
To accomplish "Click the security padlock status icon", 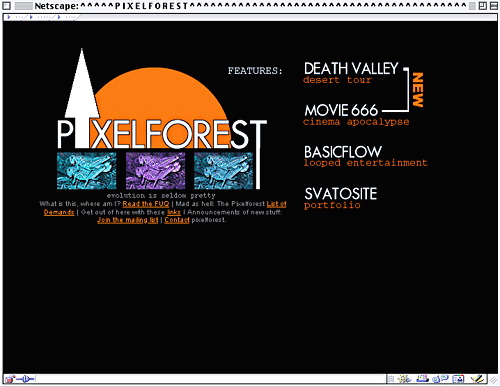I will (9, 379).
